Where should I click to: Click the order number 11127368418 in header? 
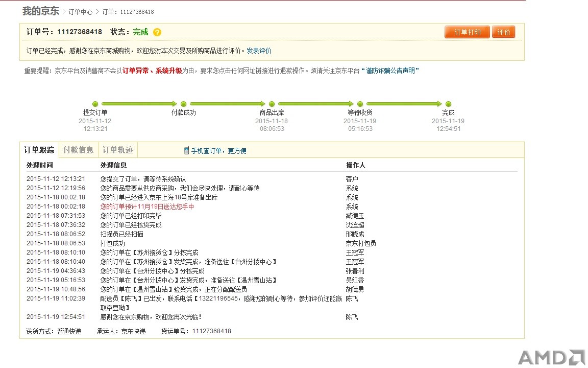click(x=80, y=32)
